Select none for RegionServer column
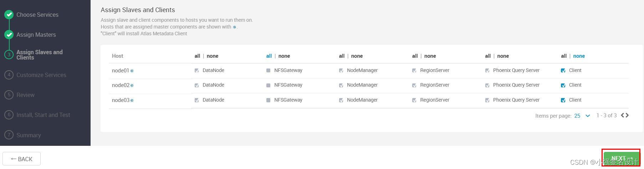The width and height of the screenshot is (644, 169). (430, 56)
